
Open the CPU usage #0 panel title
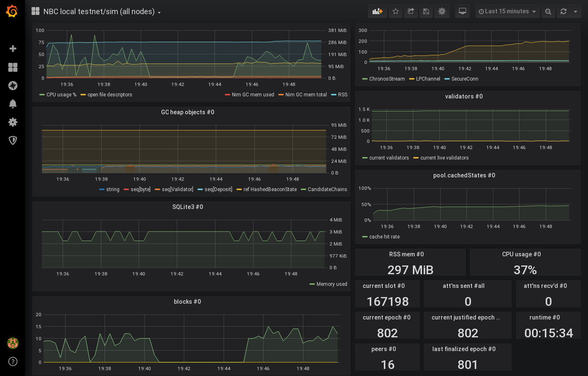[521, 254]
